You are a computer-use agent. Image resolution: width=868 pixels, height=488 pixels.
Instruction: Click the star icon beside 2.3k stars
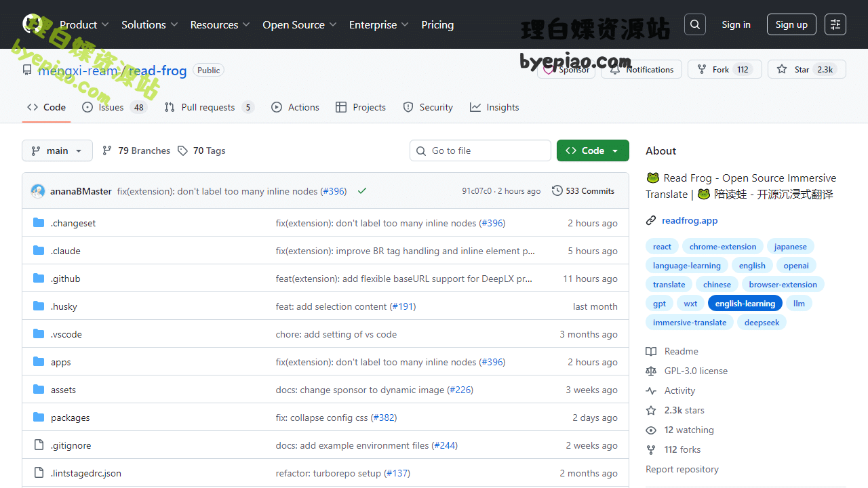pyautogui.click(x=651, y=410)
